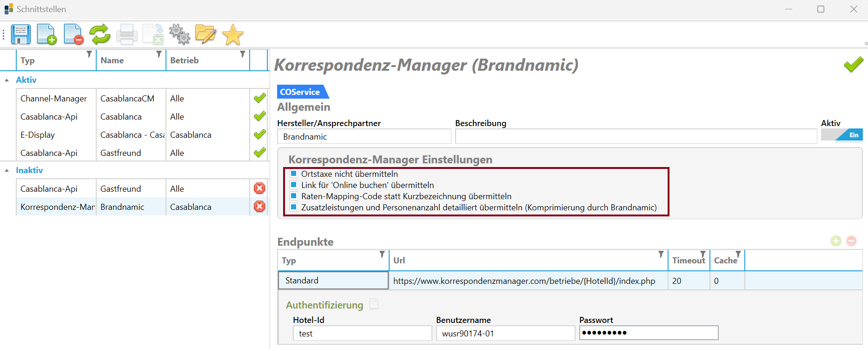Click red X status for Brandnamic row
Screen dimensions: 868x349
pyautogui.click(x=259, y=207)
